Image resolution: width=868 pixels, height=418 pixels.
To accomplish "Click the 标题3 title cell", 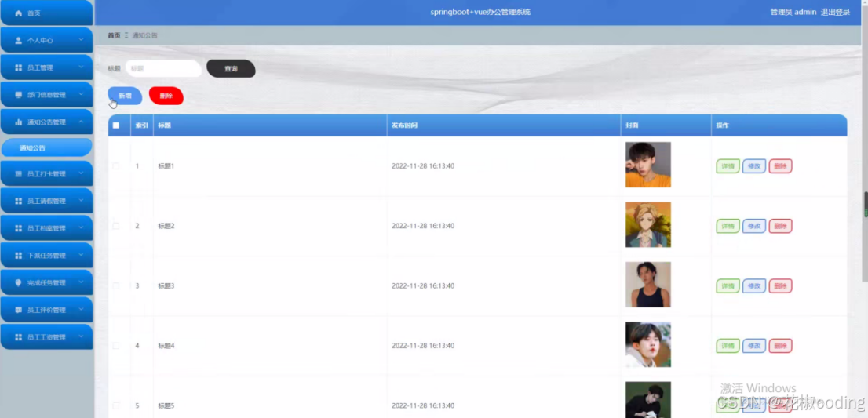I will click(166, 285).
